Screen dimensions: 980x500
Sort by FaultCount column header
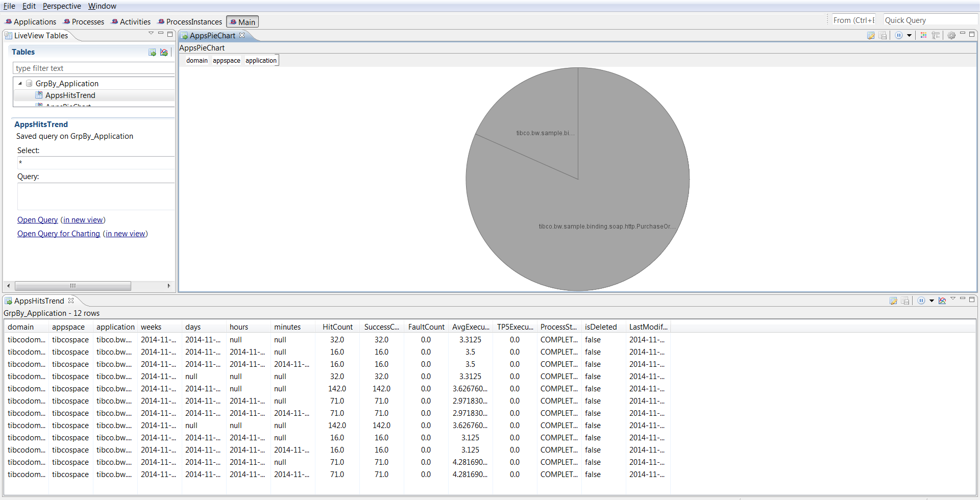[426, 327]
